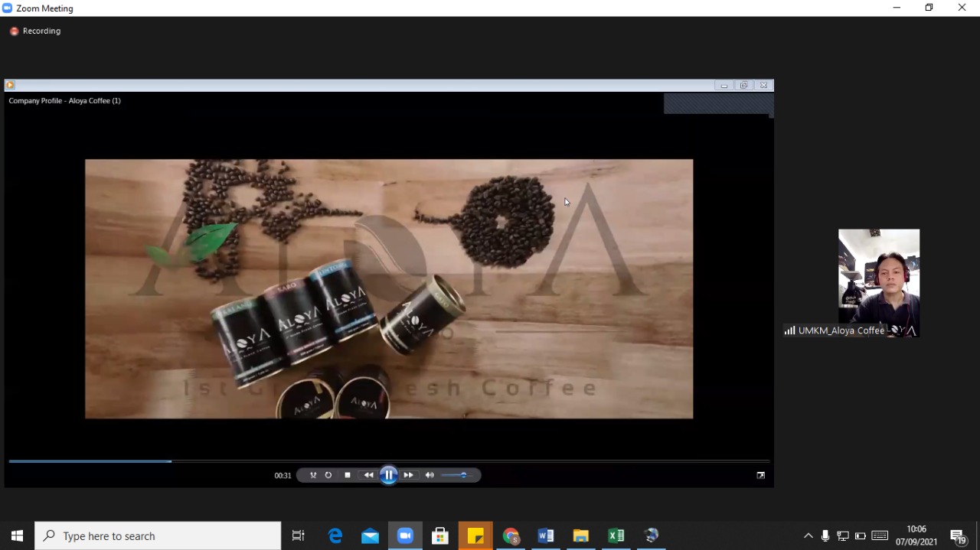Click the Type here to search box
980x550 pixels.
coord(158,536)
